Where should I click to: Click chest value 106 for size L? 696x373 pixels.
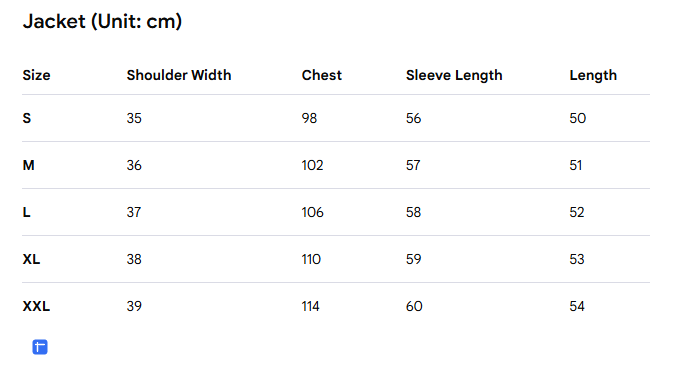tap(312, 212)
